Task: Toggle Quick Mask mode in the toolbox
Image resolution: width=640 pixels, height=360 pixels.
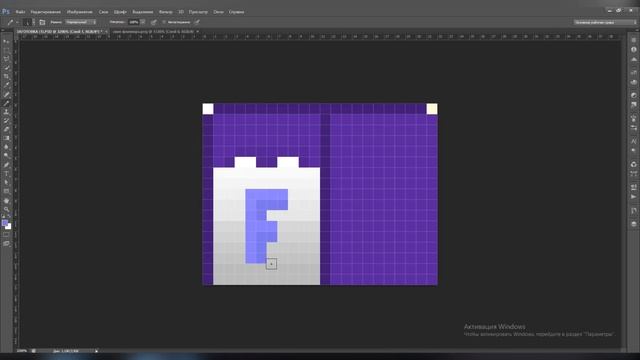Action: pyautogui.click(x=6, y=235)
